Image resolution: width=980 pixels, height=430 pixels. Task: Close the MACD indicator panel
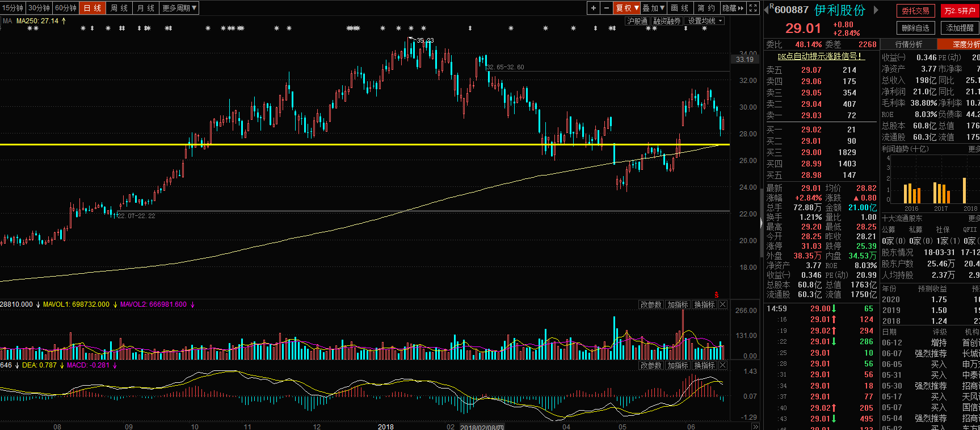coord(723,366)
